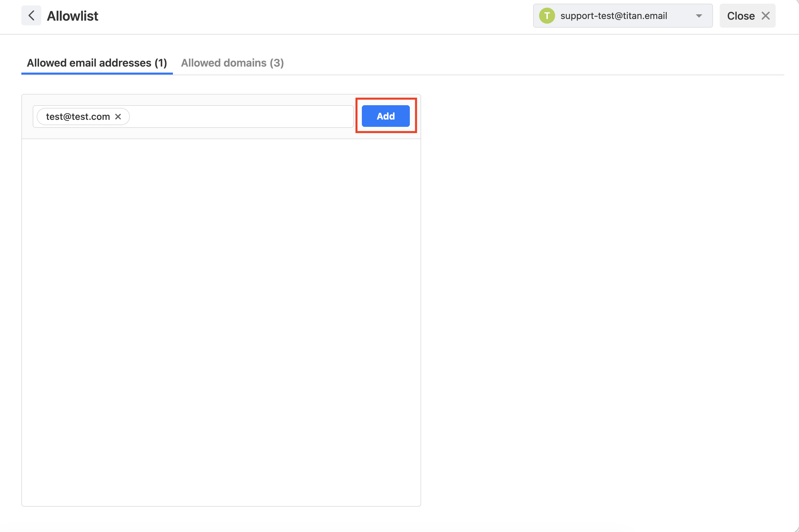The height and width of the screenshot is (532, 799).
Task: Switch to Allowed domains tab
Action: coord(232,63)
